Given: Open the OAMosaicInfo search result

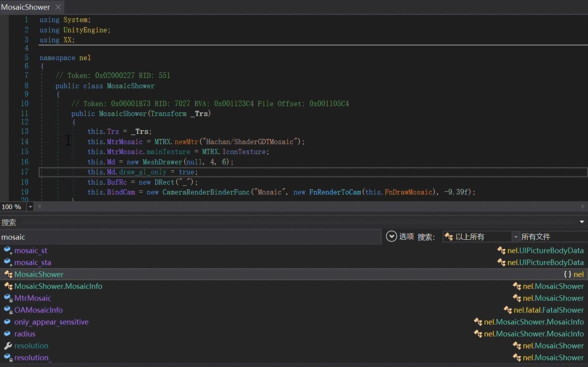Looking at the screenshot, I should 38,310.
